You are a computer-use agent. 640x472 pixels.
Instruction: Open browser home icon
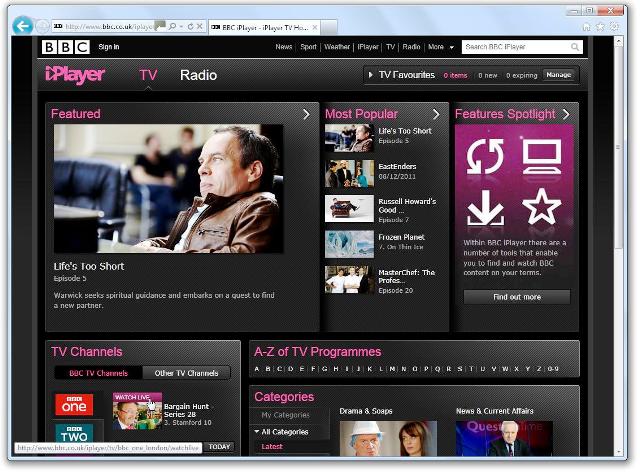click(x=586, y=27)
